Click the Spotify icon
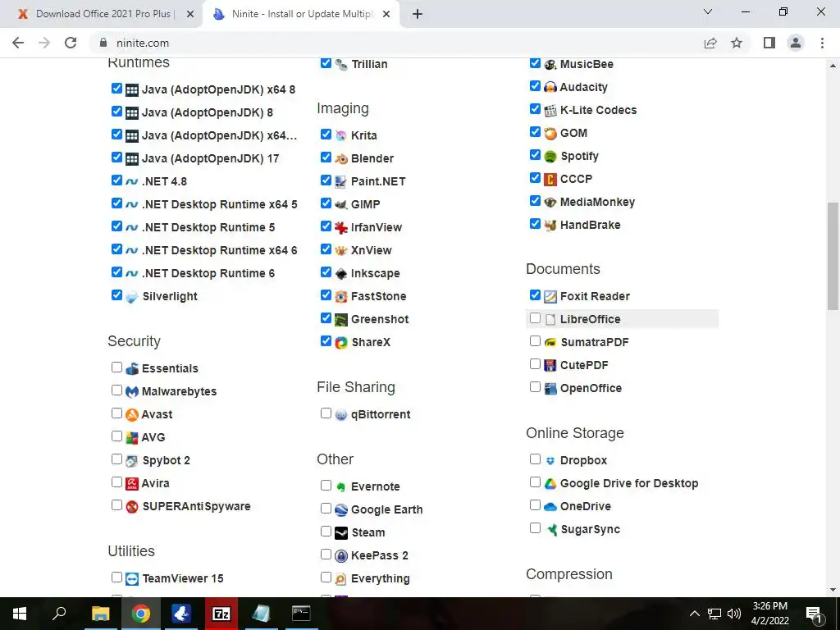Viewport: 840px width, 630px height. point(550,157)
